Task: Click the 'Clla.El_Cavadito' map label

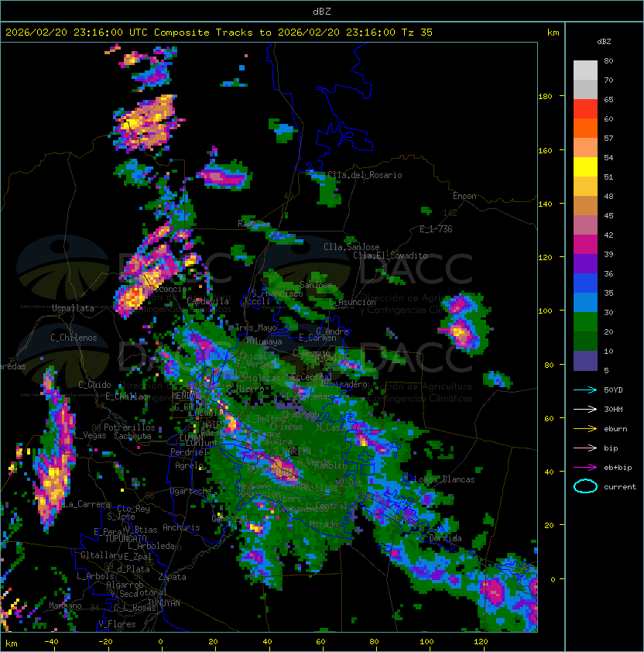Action: (390, 256)
